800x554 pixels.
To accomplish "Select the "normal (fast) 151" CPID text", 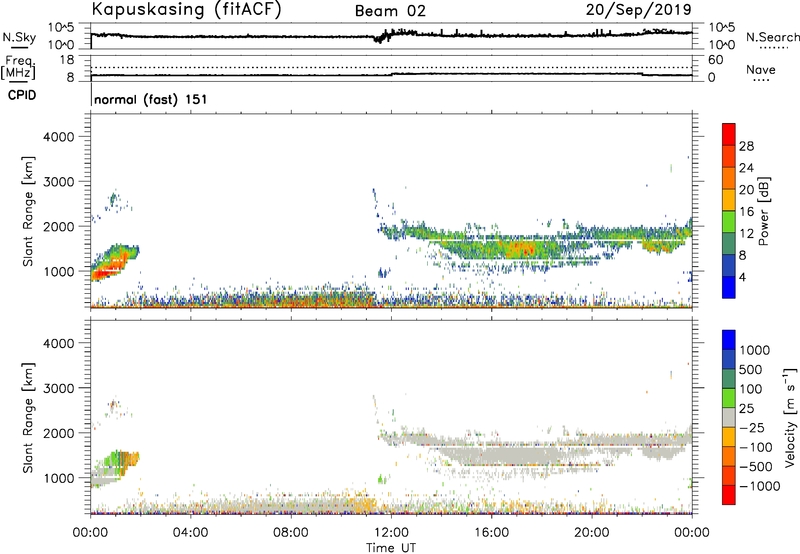I will pos(151,99).
